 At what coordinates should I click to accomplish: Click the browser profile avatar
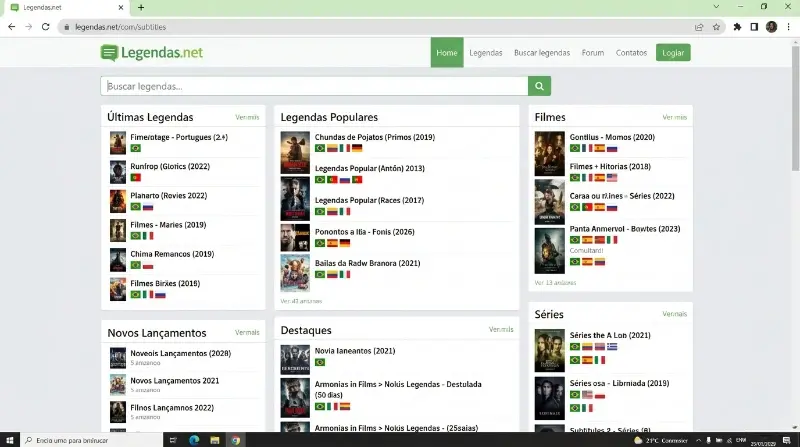coord(771,27)
